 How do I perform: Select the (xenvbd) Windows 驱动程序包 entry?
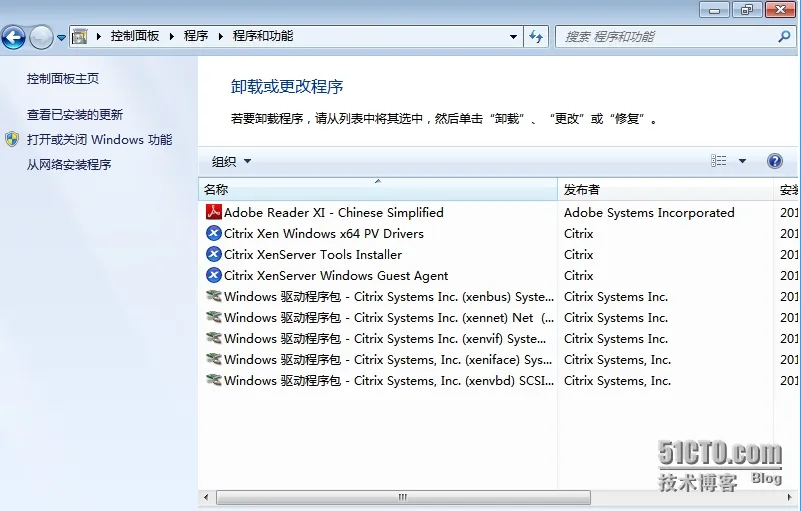point(389,380)
